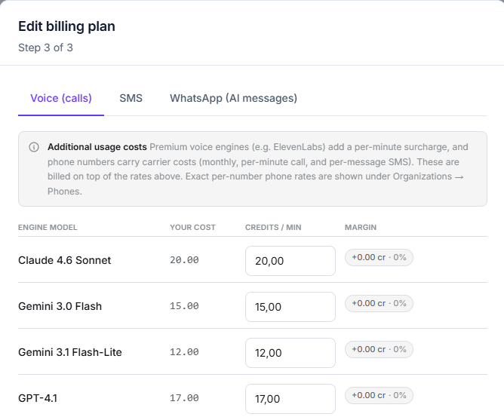Select the GPT-4.1 model name
This screenshot has height=420, width=504.
[38, 398]
